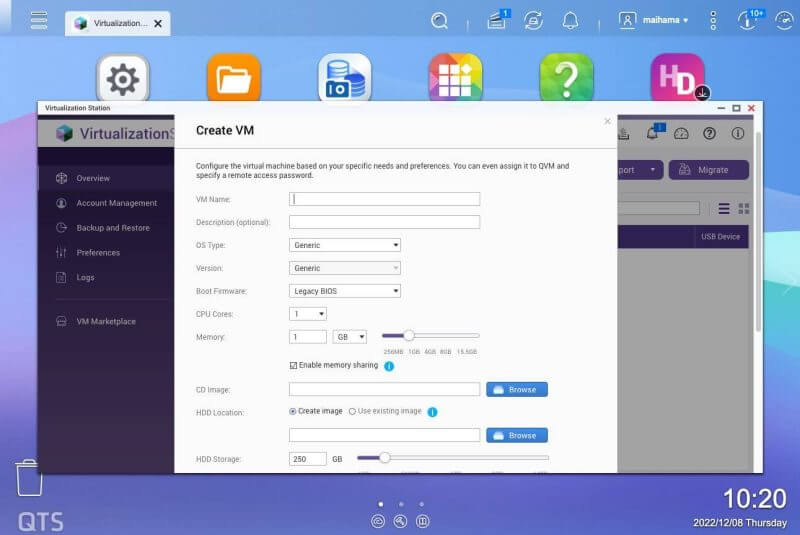800x535 pixels.
Task: Open the desktop trash bin
Action: tap(28, 477)
